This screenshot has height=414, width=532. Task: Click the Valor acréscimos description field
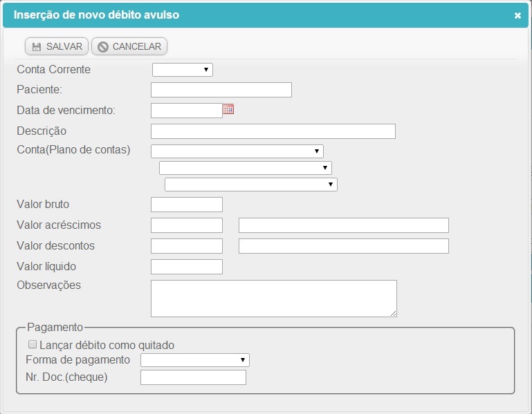point(344,225)
